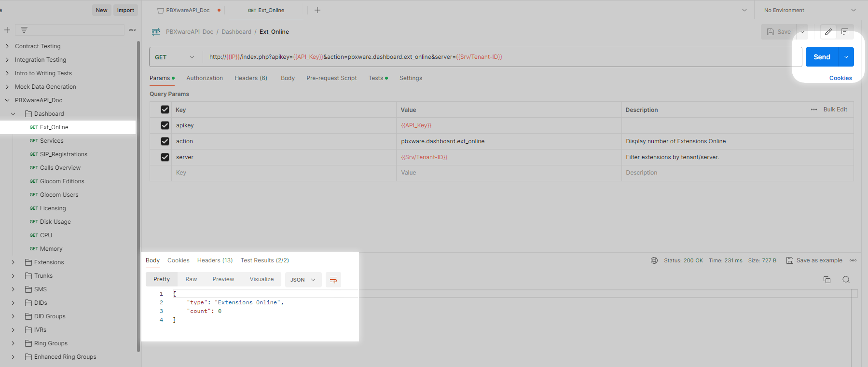Select Raw response view
868x367 pixels.
click(x=191, y=279)
